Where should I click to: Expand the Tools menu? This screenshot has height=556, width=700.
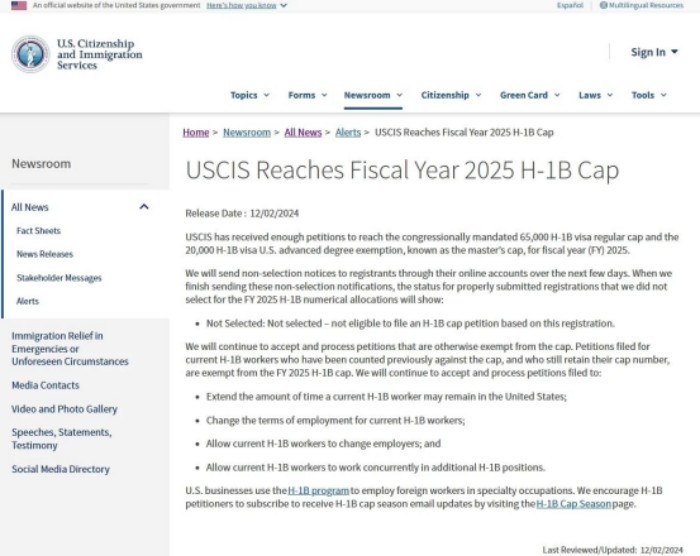(648, 95)
